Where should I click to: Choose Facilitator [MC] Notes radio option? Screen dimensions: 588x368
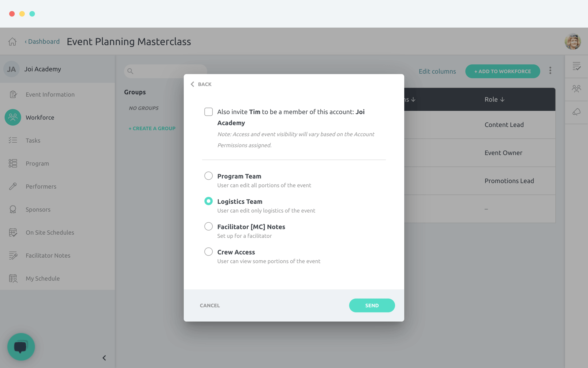[209, 226]
